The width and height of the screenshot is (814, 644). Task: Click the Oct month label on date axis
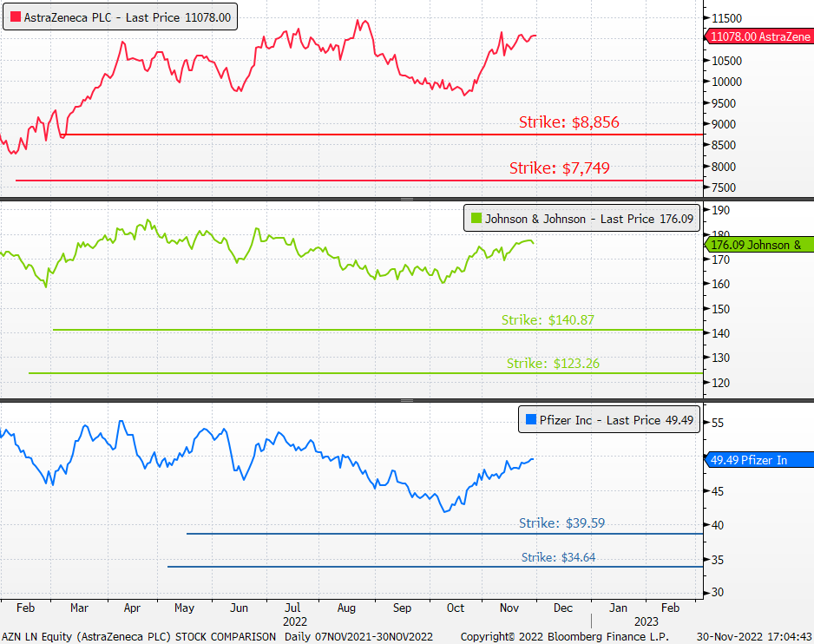click(456, 608)
